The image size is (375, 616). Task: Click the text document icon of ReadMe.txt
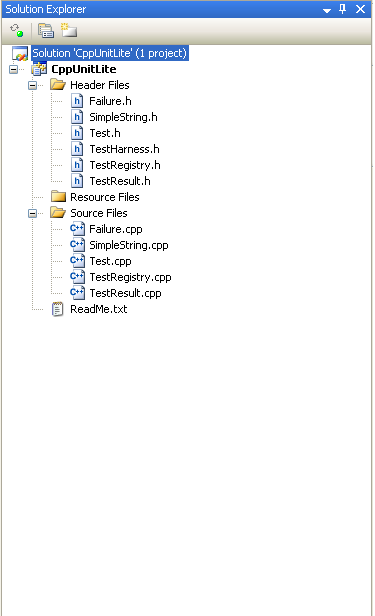(57, 309)
